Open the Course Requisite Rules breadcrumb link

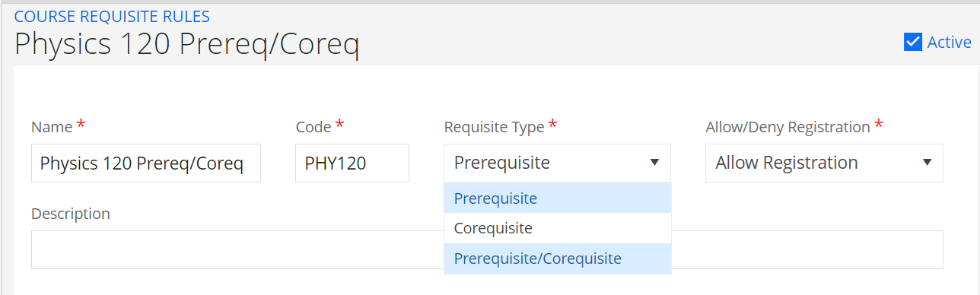click(x=112, y=16)
